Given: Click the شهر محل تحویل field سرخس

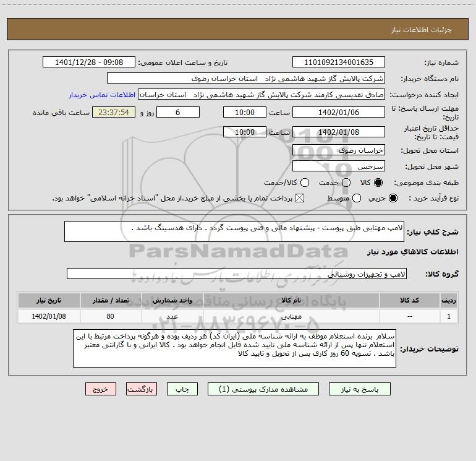Looking at the screenshot, I should pyautogui.click(x=339, y=166).
